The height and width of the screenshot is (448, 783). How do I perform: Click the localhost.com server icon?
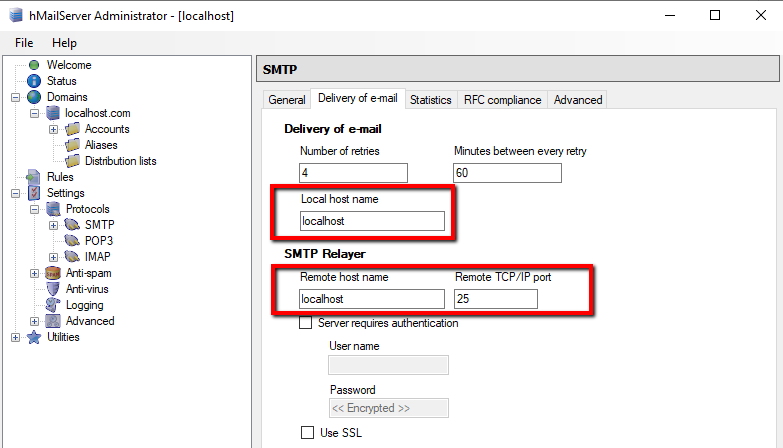click(53, 113)
